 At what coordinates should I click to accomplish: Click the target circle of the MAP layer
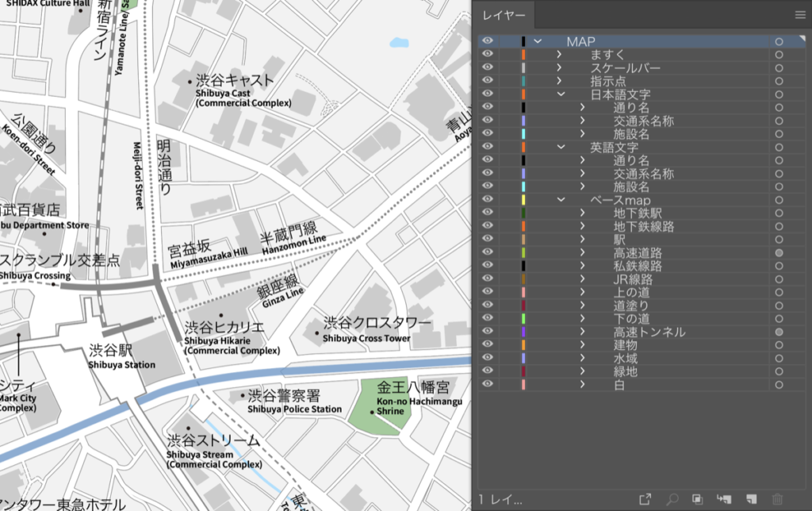pos(779,41)
